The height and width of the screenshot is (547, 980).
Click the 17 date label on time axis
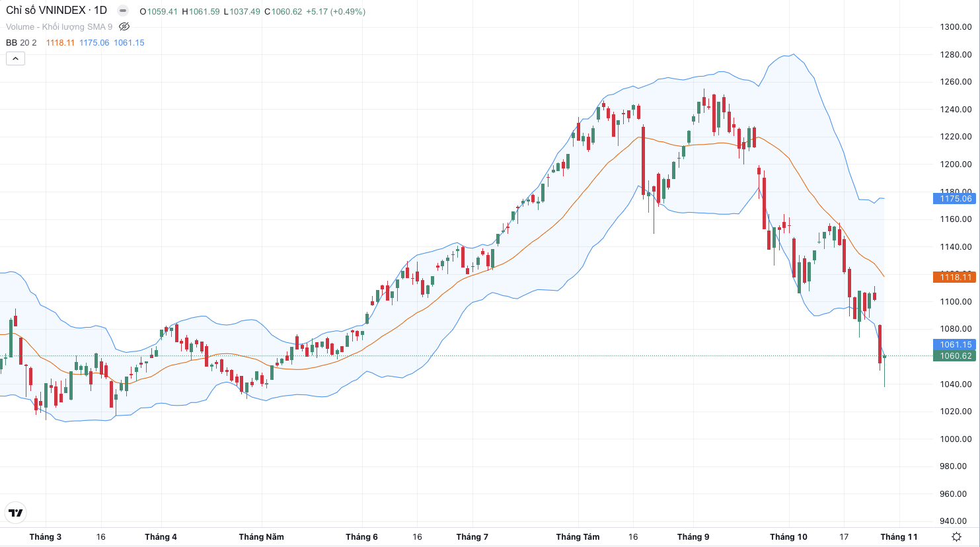coord(844,537)
